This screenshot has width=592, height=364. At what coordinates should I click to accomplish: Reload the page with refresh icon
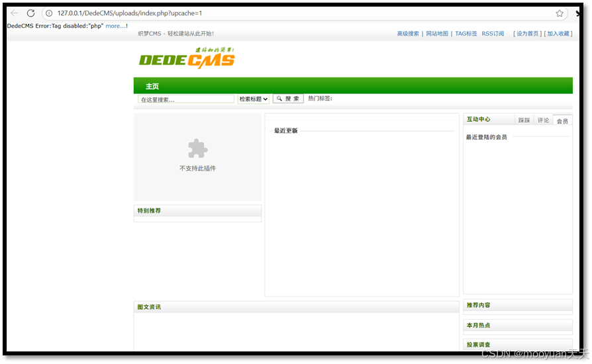pyautogui.click(x=31, y=13)
